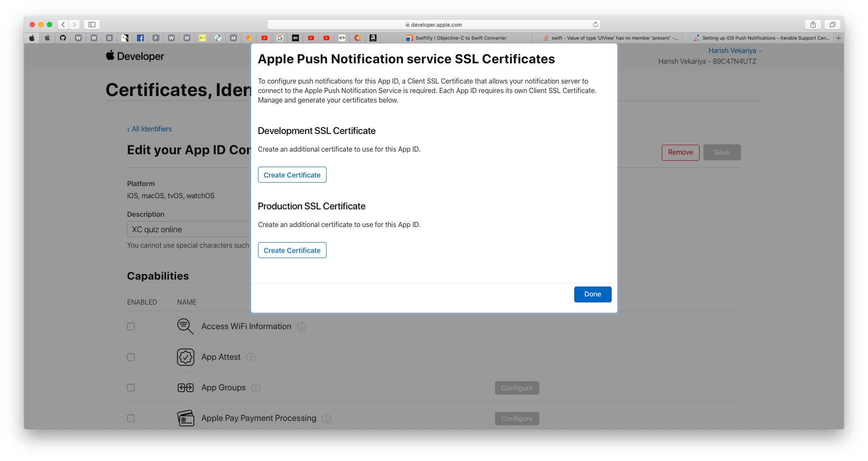Open the Amazon pinned tab
Screen dimensions: 868x461
(373, 38)
